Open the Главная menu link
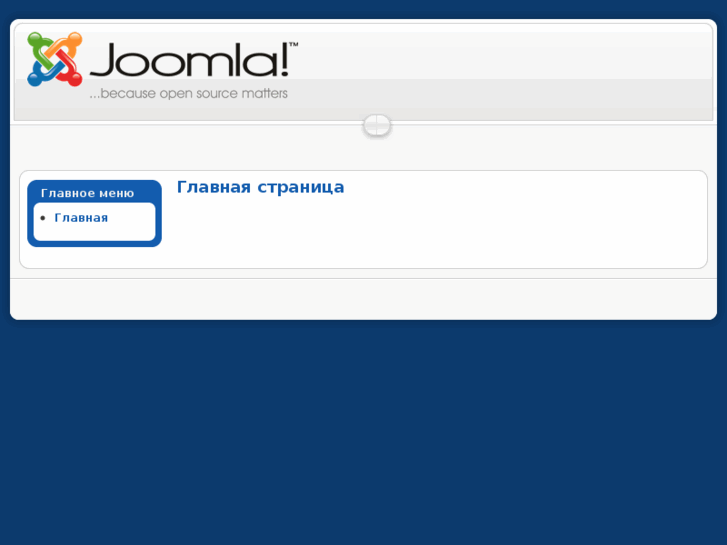 click(x=81, y=218)
